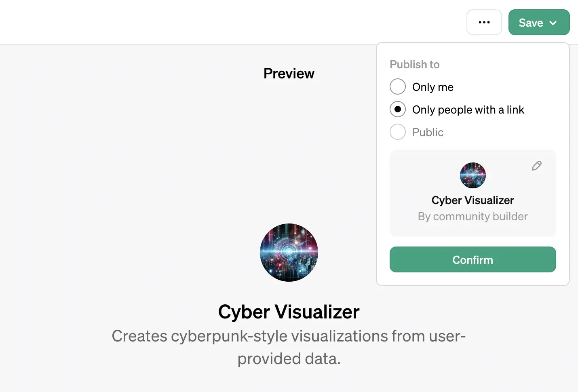Click the "Only me" option label

(432, 87)
